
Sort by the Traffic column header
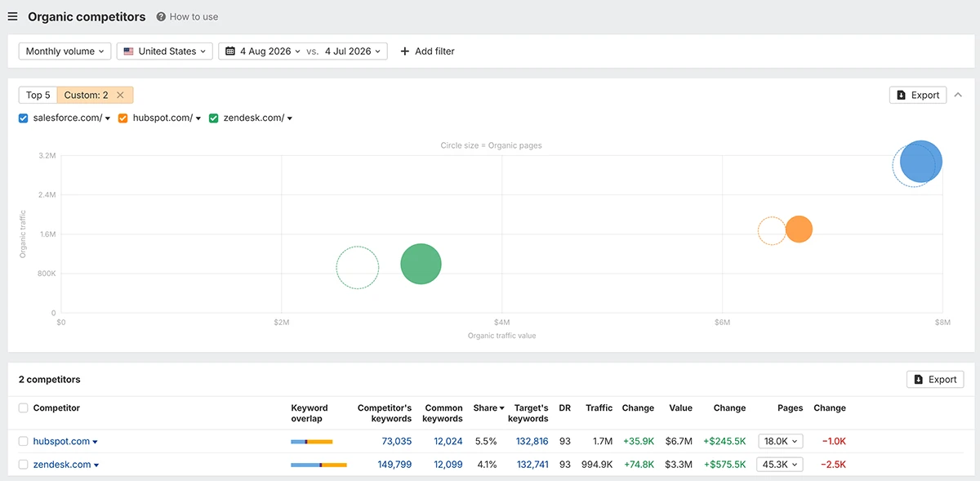(x=599, y=408)
